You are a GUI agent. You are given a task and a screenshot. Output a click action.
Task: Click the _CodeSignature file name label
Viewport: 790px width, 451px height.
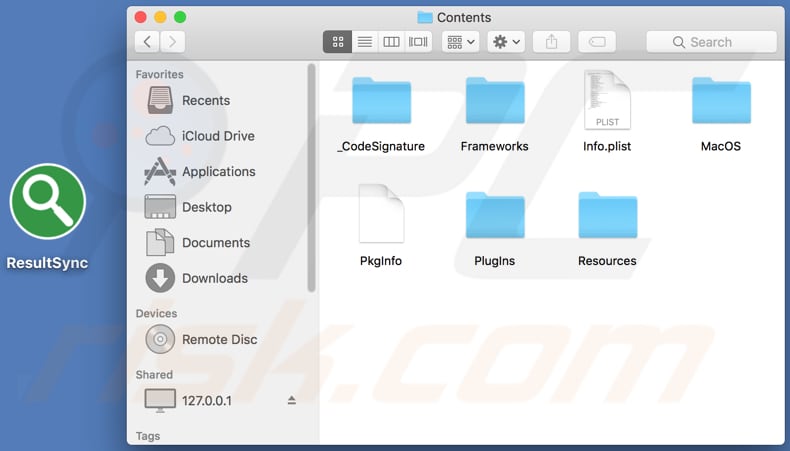(x=381, y=147)
